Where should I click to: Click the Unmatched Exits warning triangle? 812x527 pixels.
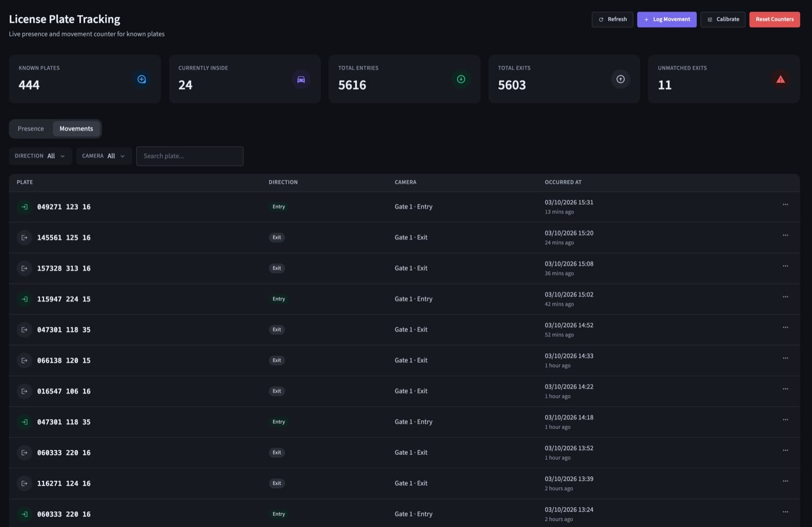pos(781,79)
